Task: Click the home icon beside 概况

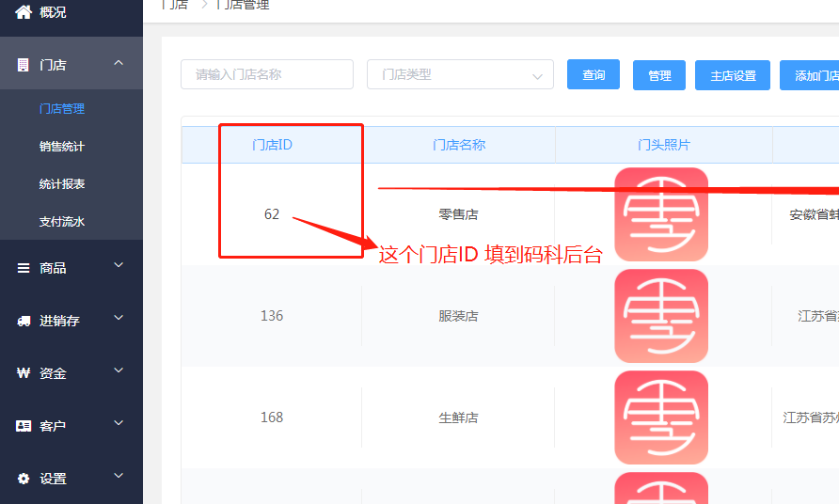Action: tap(23, 11)
